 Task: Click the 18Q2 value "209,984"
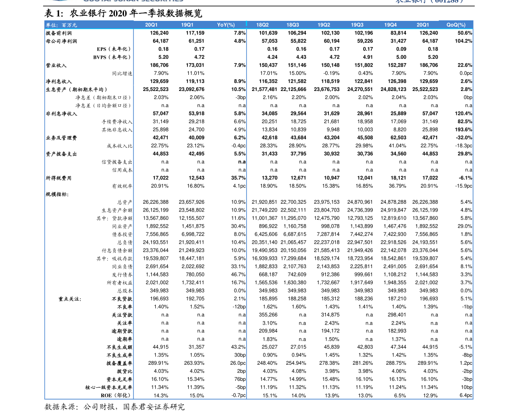(268, 331)
